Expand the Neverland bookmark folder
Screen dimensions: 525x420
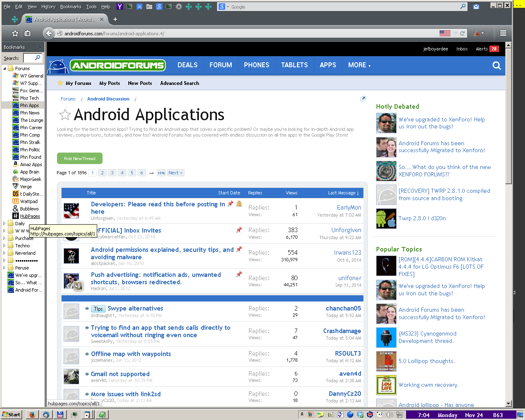pos(5,253)
